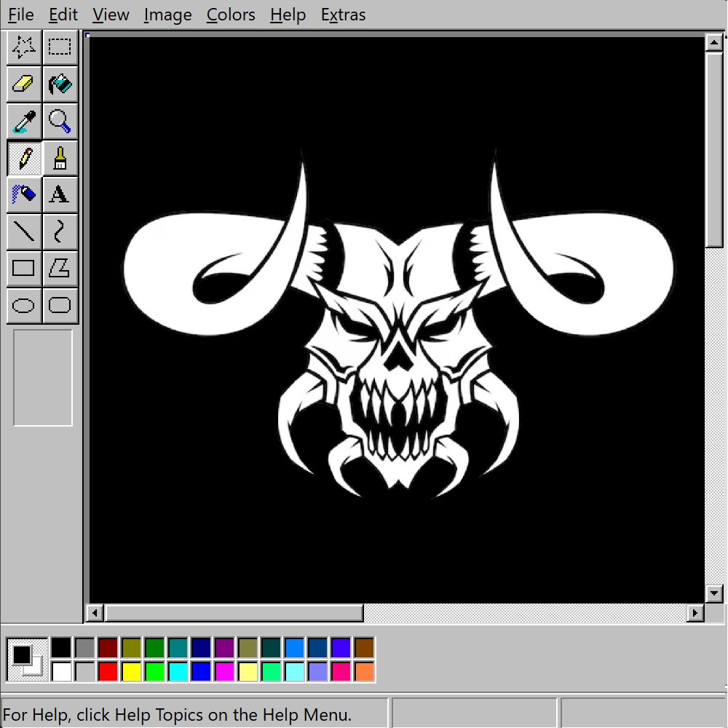The height and width of the screenshot is (728, 728).
Task: Open the Extras menu
Action: [343, 15]
